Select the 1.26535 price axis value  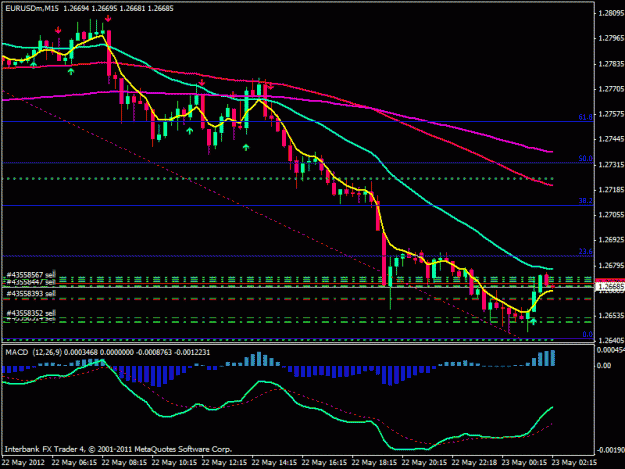point(611,316)
